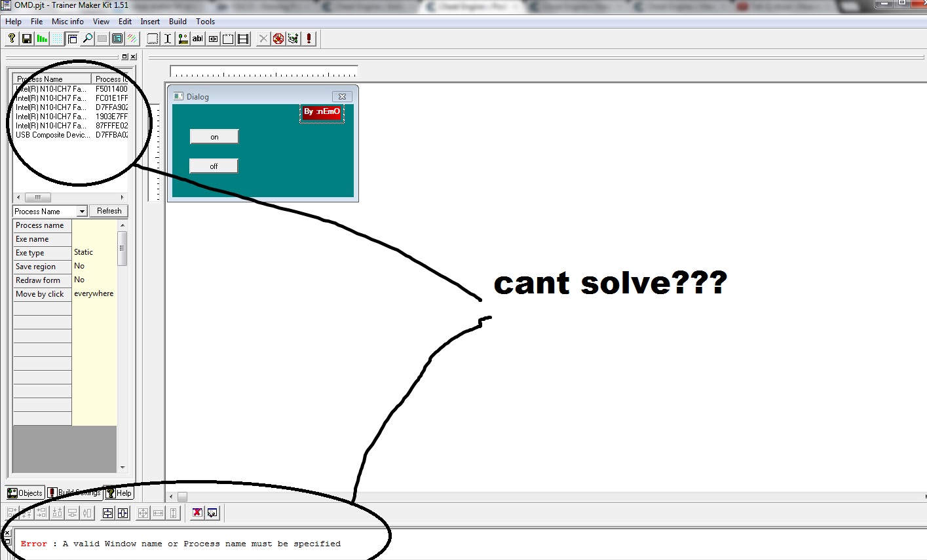Image resolution: width=927 pixels, height=560 pixels.
Task: Click the 'on' button in the Dialog
Action: 214,136
